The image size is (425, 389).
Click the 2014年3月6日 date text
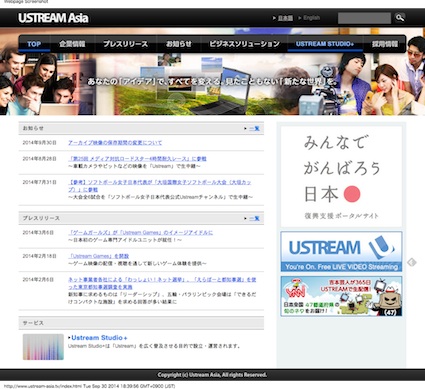tap(38, 232)
